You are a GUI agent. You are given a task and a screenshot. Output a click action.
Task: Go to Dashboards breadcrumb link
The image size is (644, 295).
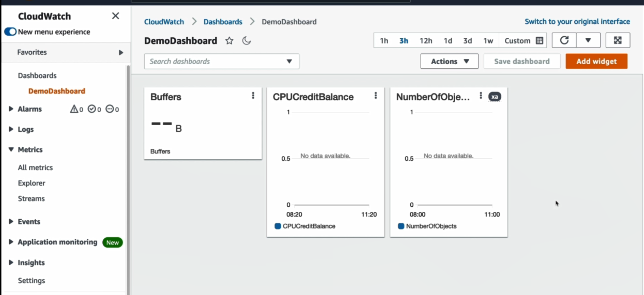click(x=223, y=22)
